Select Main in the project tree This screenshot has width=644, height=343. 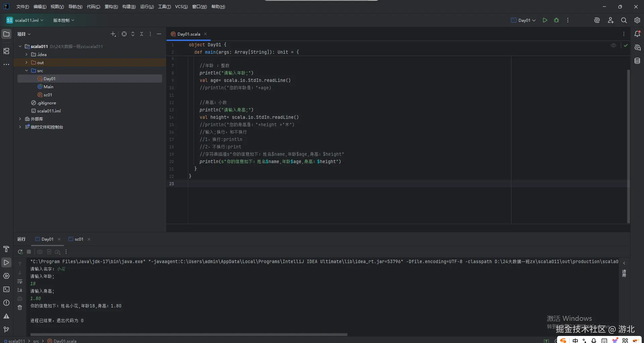click(49, 87)
